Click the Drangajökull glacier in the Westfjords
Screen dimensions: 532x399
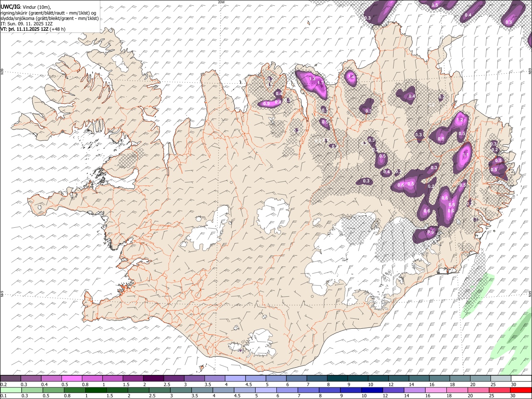[121, 62]
